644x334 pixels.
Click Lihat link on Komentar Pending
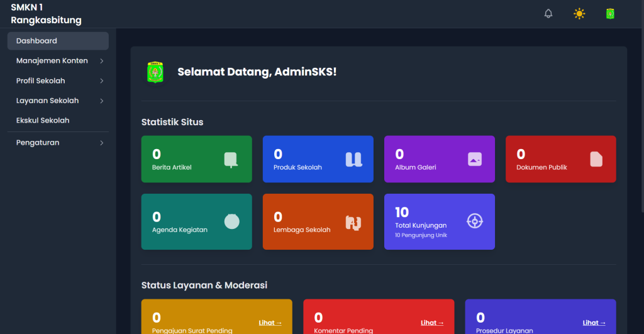coord(432,323)
